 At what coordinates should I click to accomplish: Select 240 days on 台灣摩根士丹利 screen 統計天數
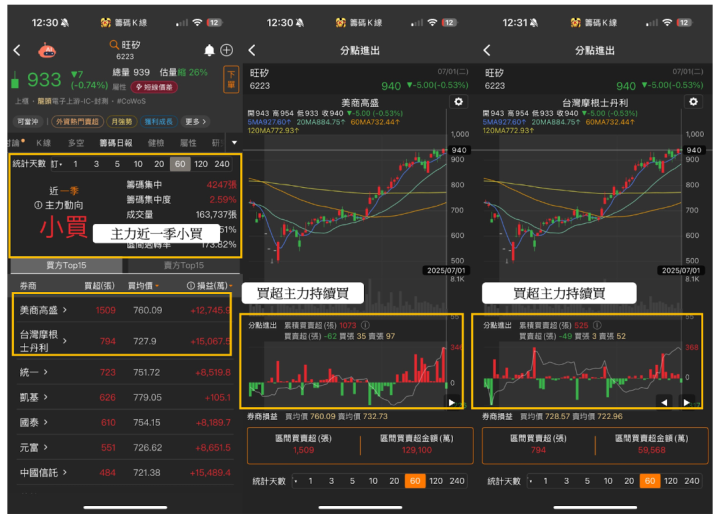point(692,481)
